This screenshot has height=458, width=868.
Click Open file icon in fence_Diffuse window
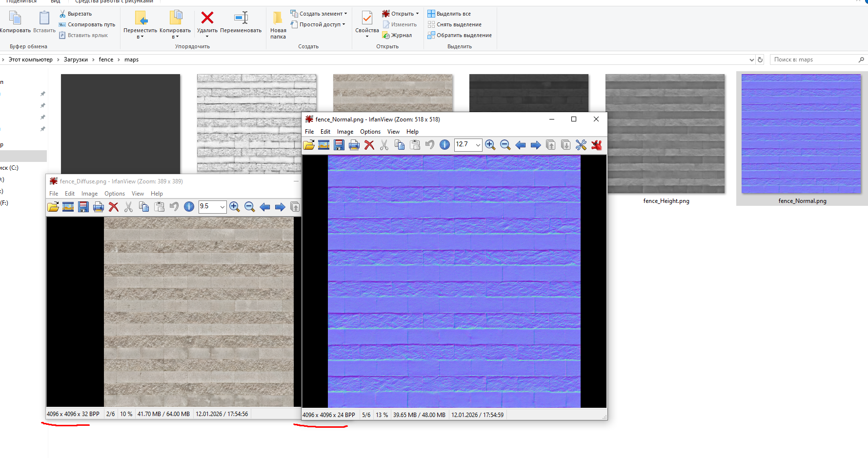pos(53,207)
